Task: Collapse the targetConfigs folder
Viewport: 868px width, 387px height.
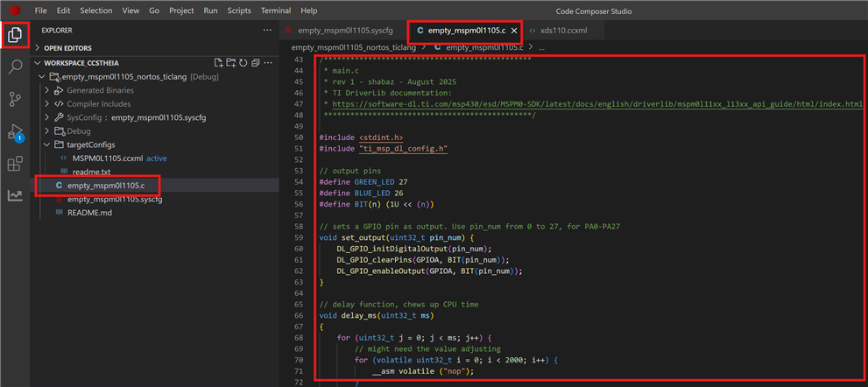Action: (47, 144)
